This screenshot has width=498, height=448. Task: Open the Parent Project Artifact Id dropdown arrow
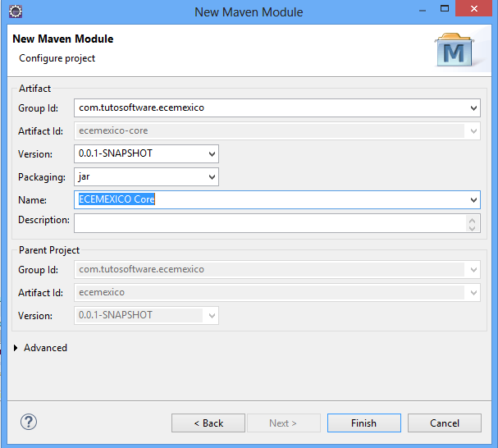(473, 293)
